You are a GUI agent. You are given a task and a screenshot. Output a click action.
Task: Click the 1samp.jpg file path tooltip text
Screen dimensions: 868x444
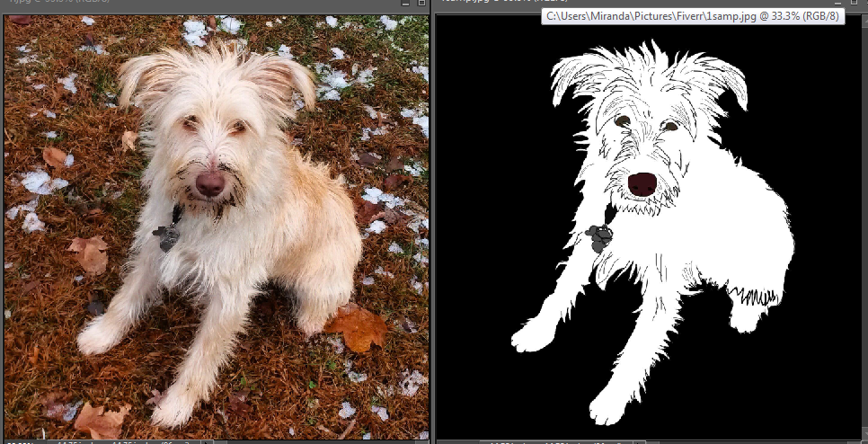coord(693,16)
